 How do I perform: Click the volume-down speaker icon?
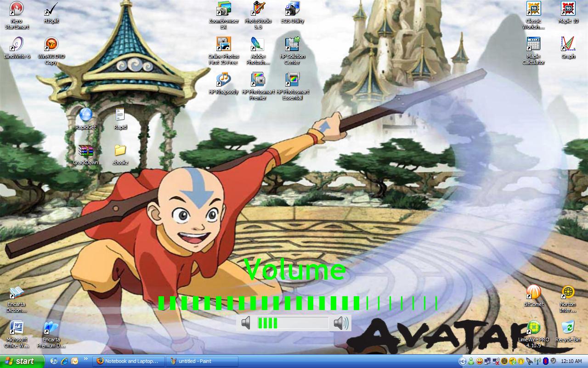(x=246, y=323)
